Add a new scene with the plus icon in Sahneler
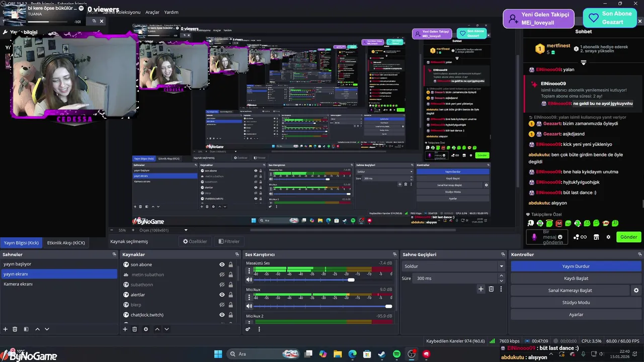This screenshot has width=644, height=362. 6,329
